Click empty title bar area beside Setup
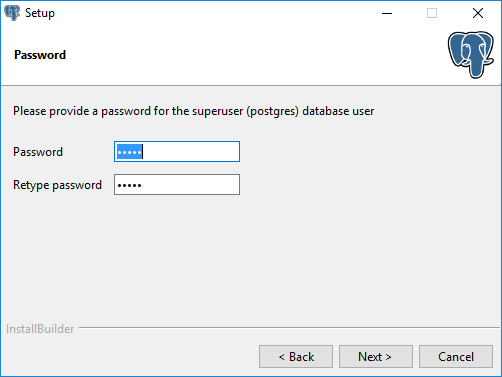This screenshot has height=377, width=502. click(x=217, y=13)
